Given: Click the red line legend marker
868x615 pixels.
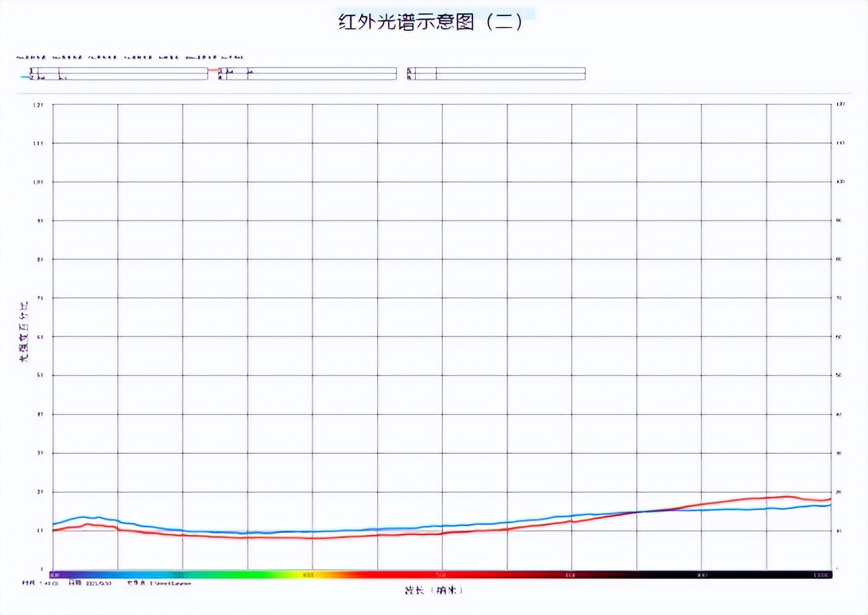Looking at the screenshot, I should click(x=213, y=69).
